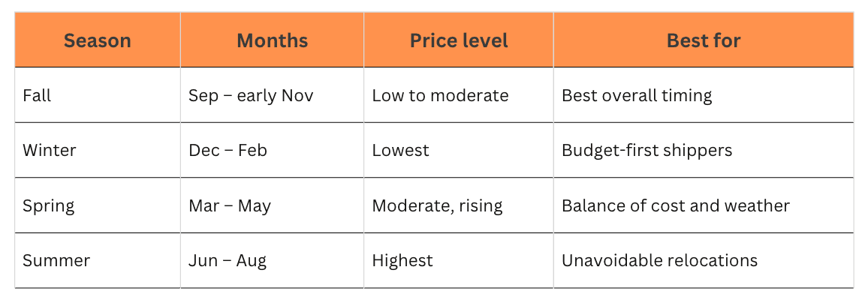
Task: Select the Moderate, rising price cell
Action: click(x=458, y=205)
